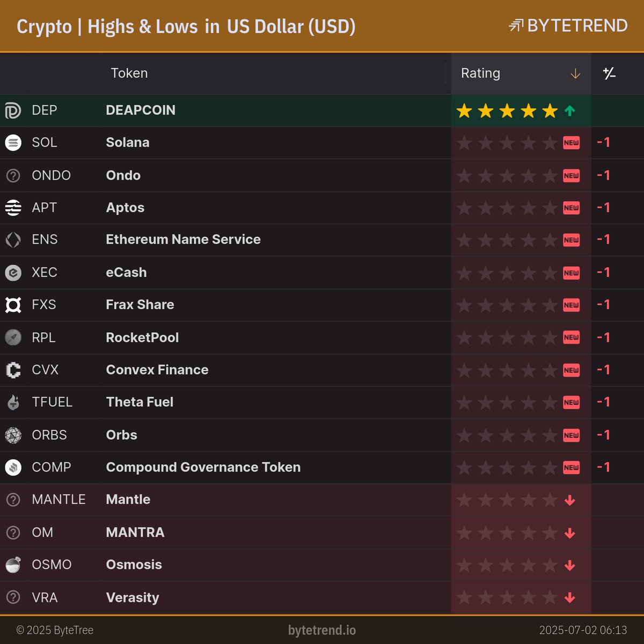Screen dimensions: 644x644
Task: Select the Ondo token name
Action: (x=123, y=175)
